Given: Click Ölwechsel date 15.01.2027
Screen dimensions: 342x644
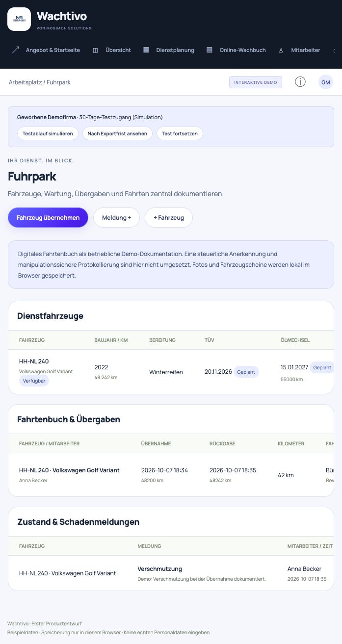Looking at the screenshot, I should click(x=294, y=367).
